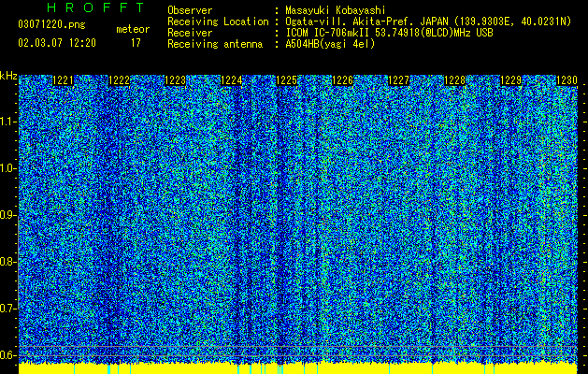Screen dimensions: 588x374
Task: Click the 0.6 kHz axis label
Action: 7,355
